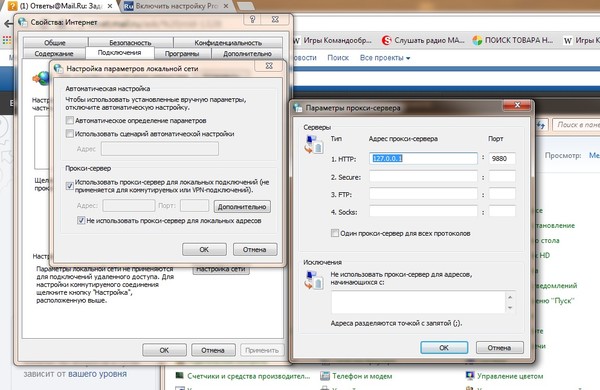Open the Дополнительно tab in Internet properties
The height and width of the screenshot is (390, 600).
247,54
